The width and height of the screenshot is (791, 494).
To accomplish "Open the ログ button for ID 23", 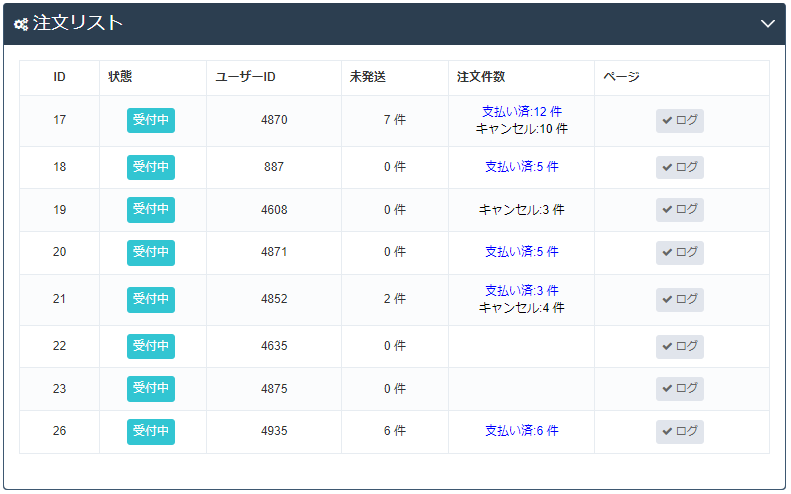I will (680, 388).
